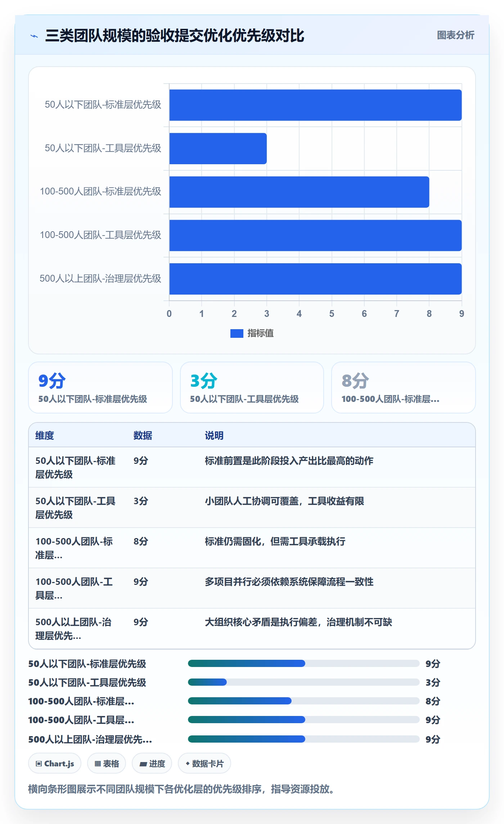Select the text 多项目并行必须依赖系统保障流程一致性
The width and height of the screenshot is (504, 824).
pos(289,582)
